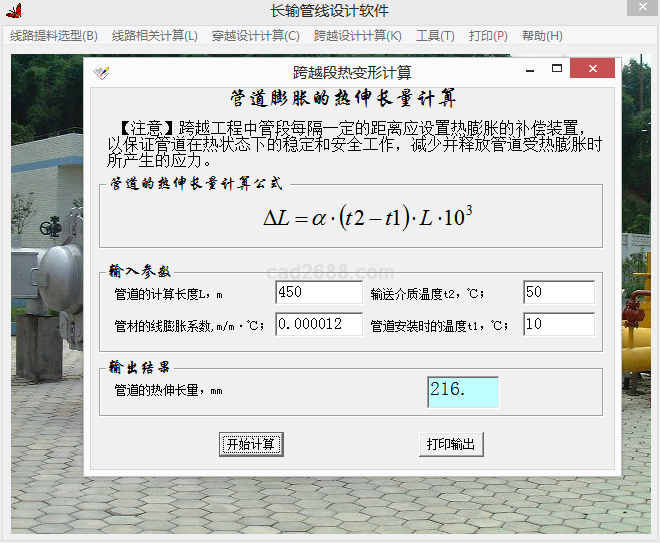Close the 跨越段热变形计算 dialog

592,69
